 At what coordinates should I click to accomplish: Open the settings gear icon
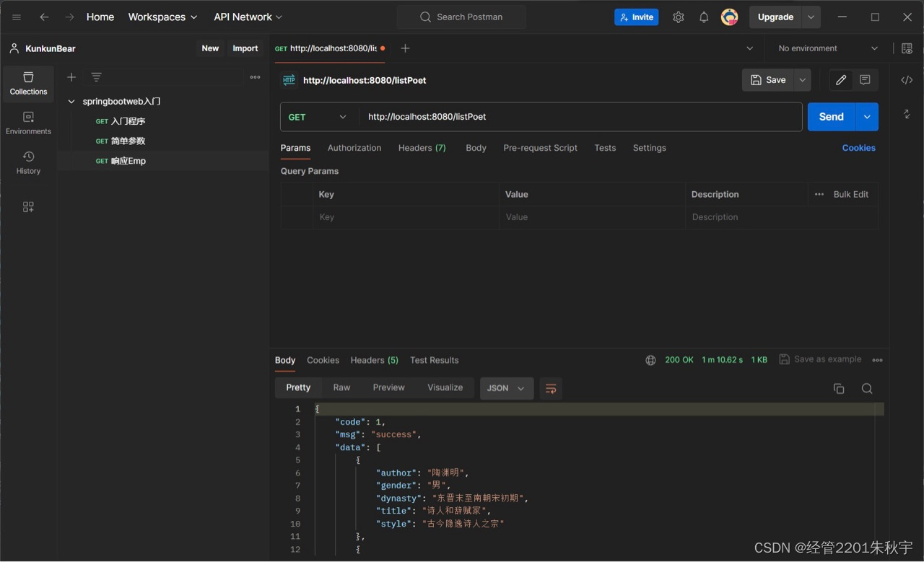pyautogui.click(x=679, y=17)
